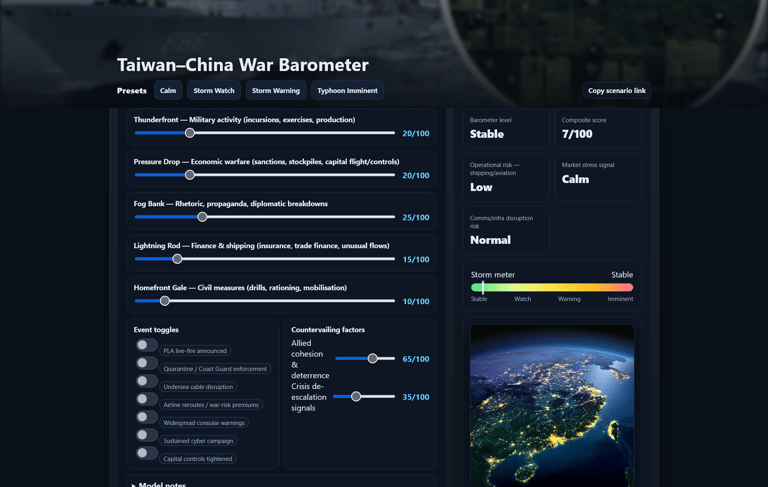Image resolution: width=768 pixels, height=487 pixels.
Task: Click the Thunderfront military activity slider
Action: 264,133
